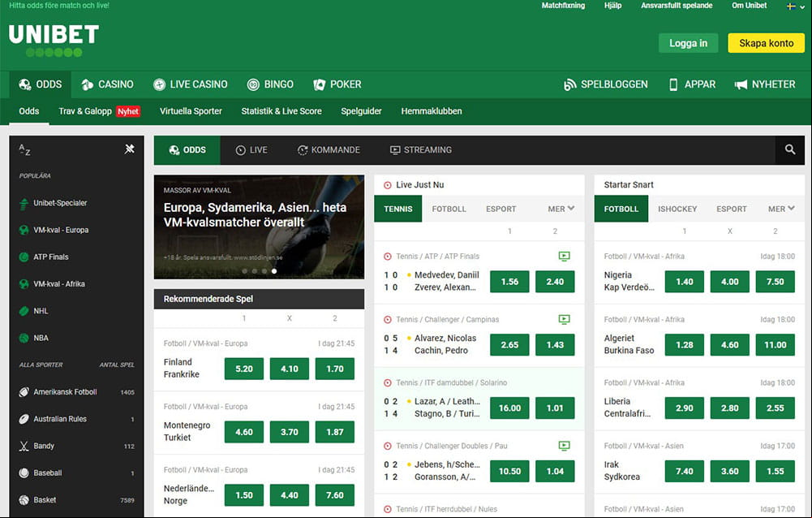
Task: Bet on Finland at odds 5.20
Action: click(x=244, y=369)
